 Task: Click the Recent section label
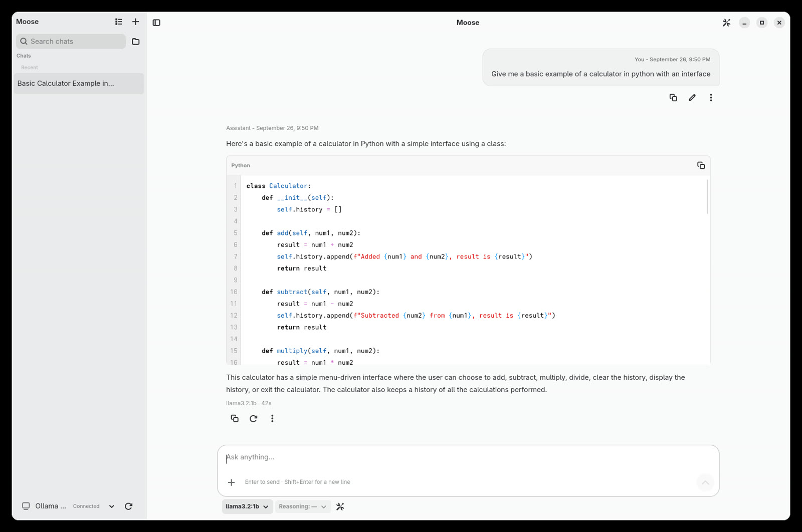[30, 68]
